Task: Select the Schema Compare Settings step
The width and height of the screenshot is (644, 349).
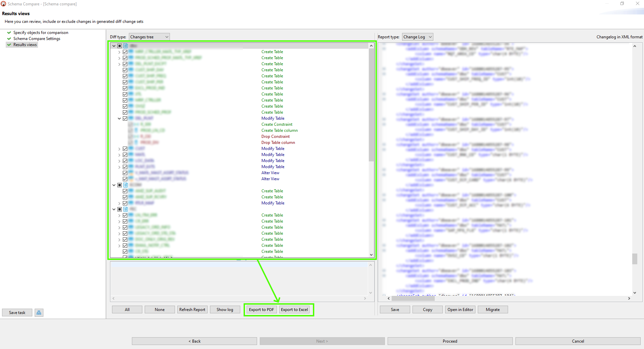Action: pyautogui.click(x=37, y=38)
